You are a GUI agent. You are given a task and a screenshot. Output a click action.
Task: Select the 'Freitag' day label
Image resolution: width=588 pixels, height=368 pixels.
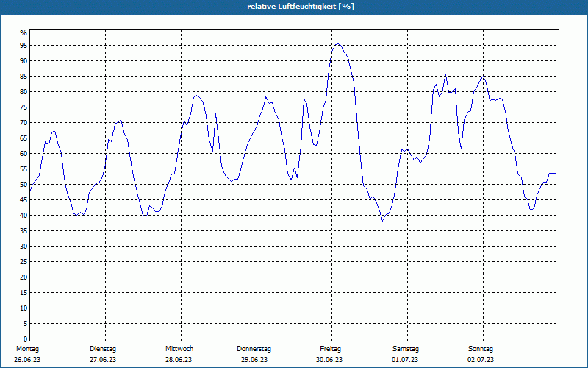coord(330,349)
